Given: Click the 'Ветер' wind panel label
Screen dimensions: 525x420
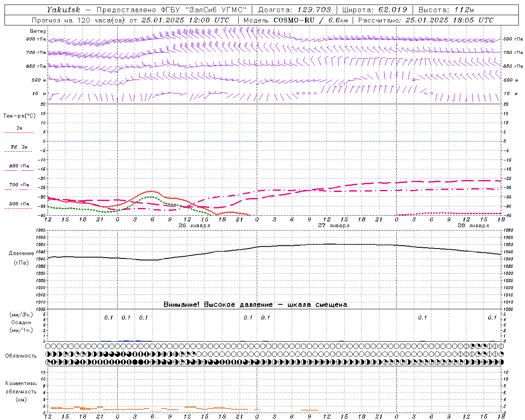Looking at the screenshot, I should click(38, 31).
